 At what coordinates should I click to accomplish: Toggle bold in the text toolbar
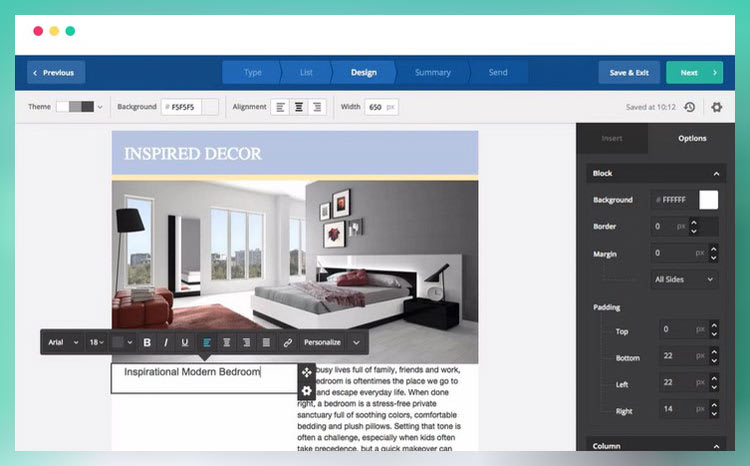147,342
